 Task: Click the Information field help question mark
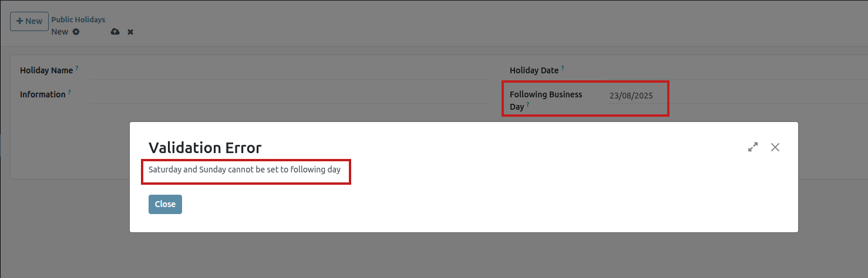click(69, 92)
